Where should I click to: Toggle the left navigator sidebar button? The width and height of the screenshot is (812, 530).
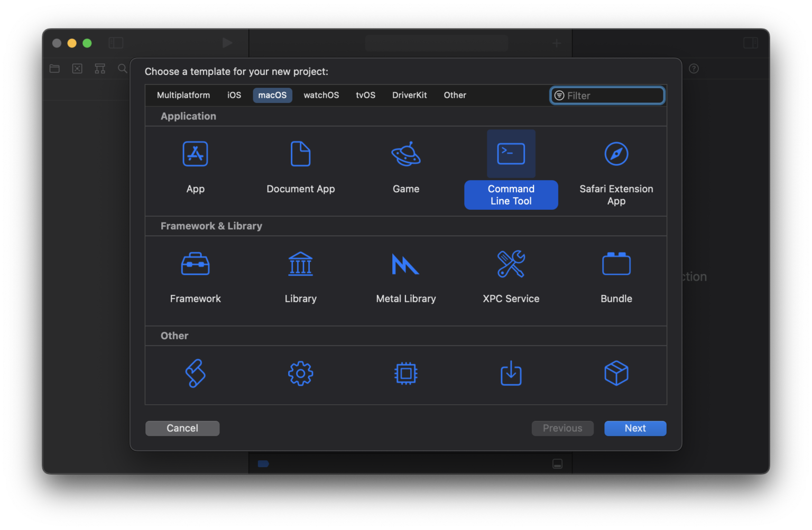click(x=116, y=43)
